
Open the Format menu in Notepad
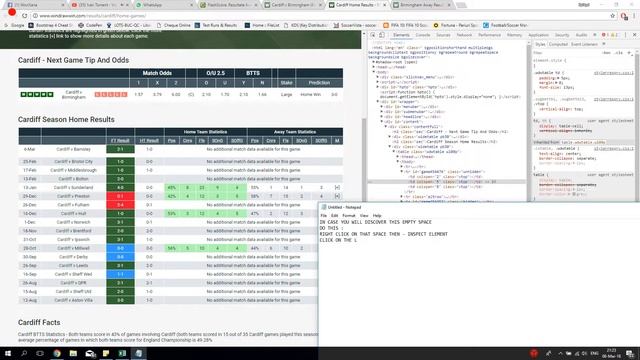(x=349, y=215)
